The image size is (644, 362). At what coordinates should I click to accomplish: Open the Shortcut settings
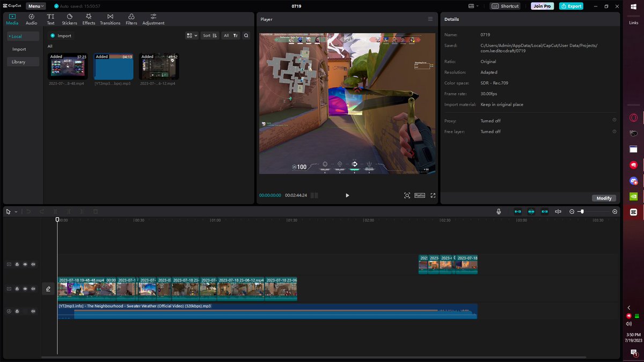tap(506, 6)
